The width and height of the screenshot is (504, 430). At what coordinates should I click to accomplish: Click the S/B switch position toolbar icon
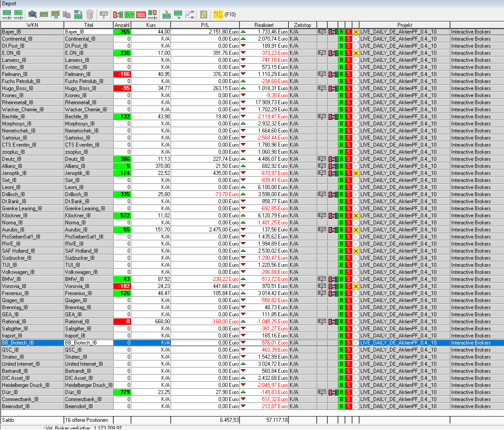coord(118,15)
